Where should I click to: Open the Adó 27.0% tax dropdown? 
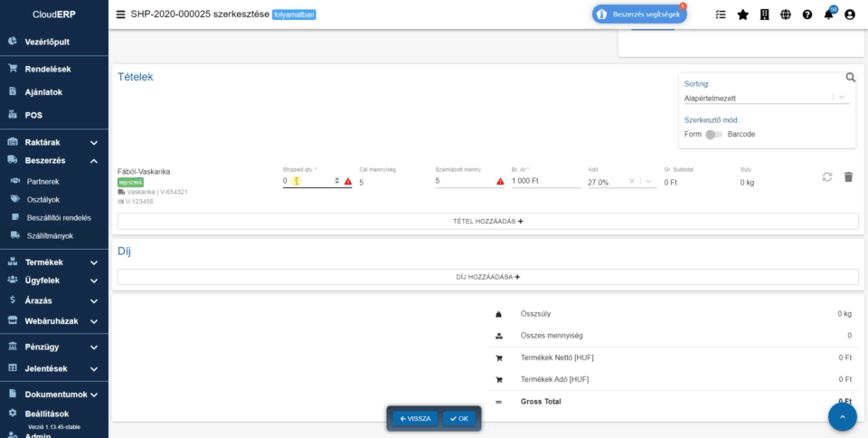pos(647,182)
